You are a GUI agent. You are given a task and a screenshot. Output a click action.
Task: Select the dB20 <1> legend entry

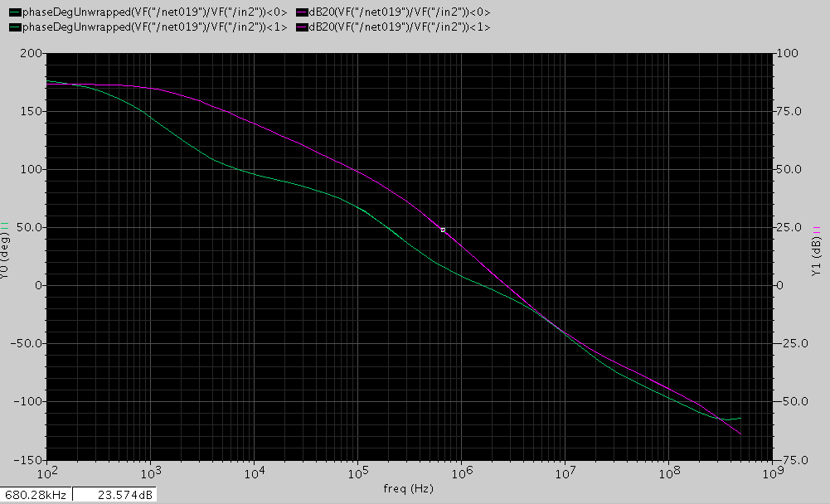(x=393, y=27)
